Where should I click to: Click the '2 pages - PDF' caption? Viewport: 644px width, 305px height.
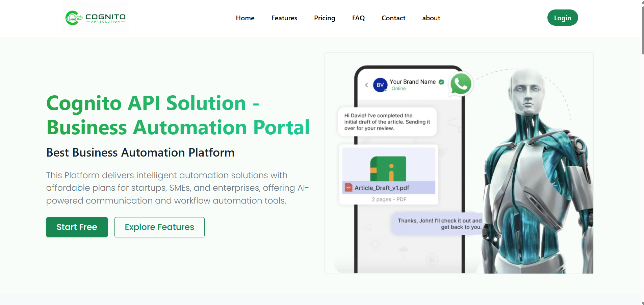[389, 200]
